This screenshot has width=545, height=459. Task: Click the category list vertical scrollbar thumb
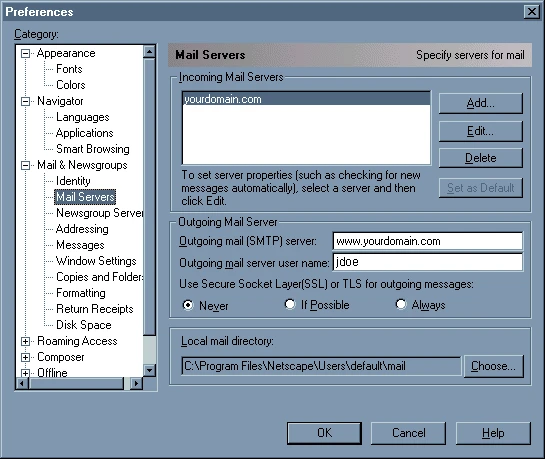[x=149, y=197]
